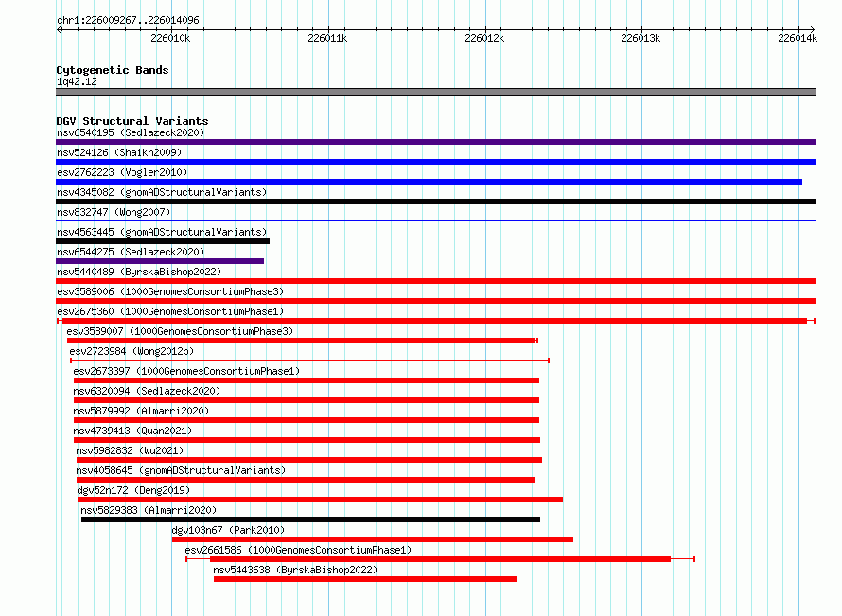This screenshot has width=842, height=616.
Task: Click nsv5982832 (Wu2021) variant label
Action: (x=130, y=450)
